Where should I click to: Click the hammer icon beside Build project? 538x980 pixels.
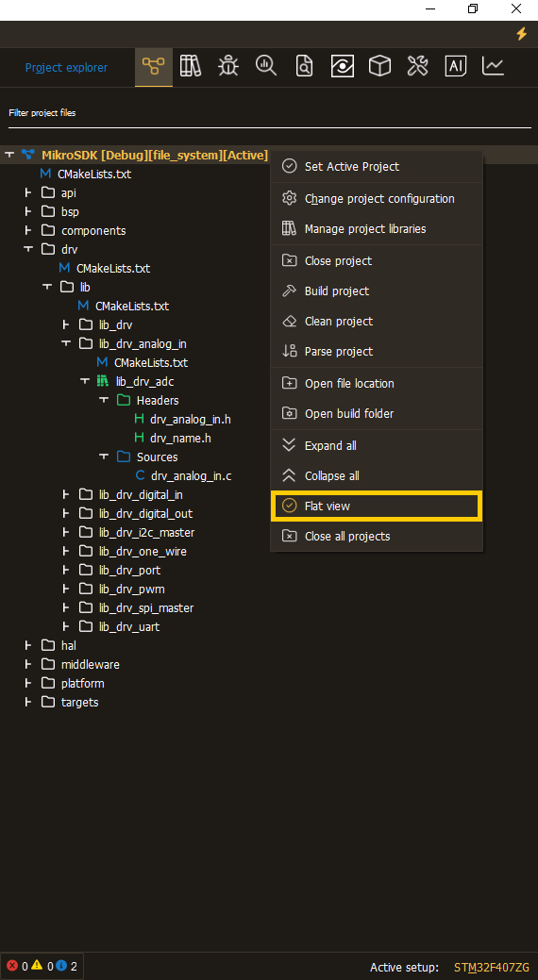(289, 291)
